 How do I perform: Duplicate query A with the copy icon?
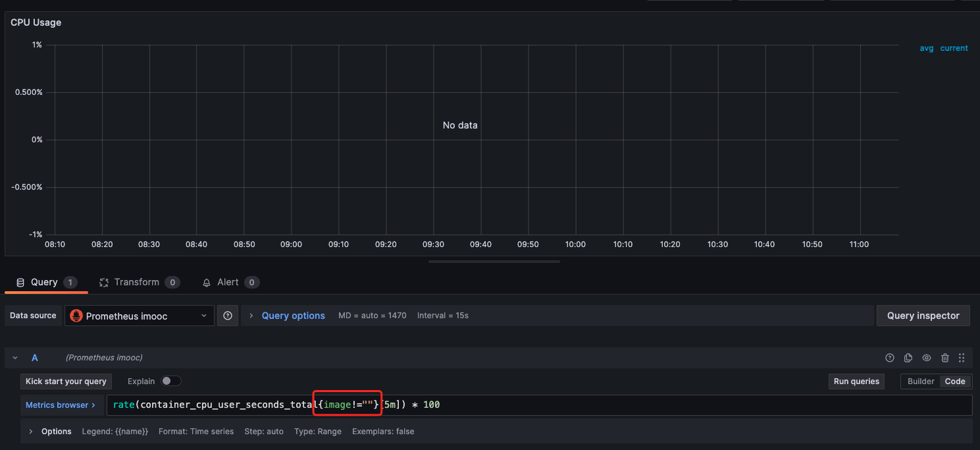coord(908,358)
